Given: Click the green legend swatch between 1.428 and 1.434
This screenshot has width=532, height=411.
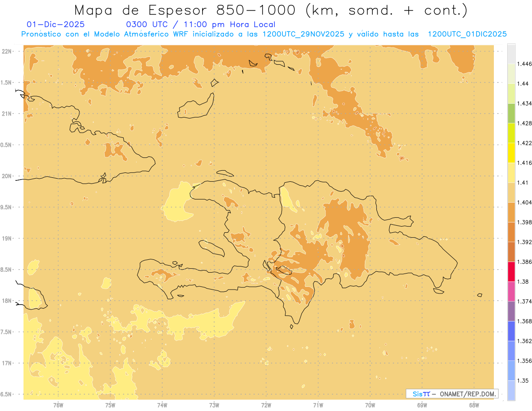Looking at the screenshot, I should coord(511,113).
